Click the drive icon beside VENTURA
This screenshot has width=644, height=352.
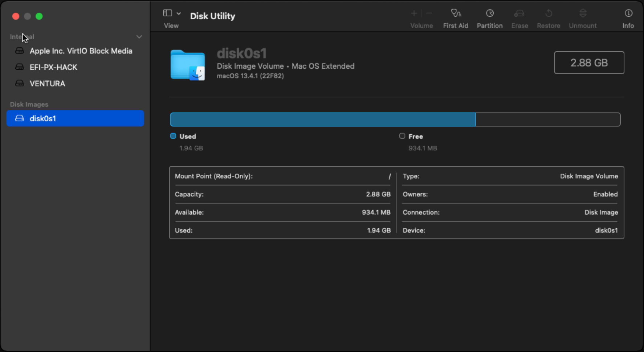click(x=20, y=83)
